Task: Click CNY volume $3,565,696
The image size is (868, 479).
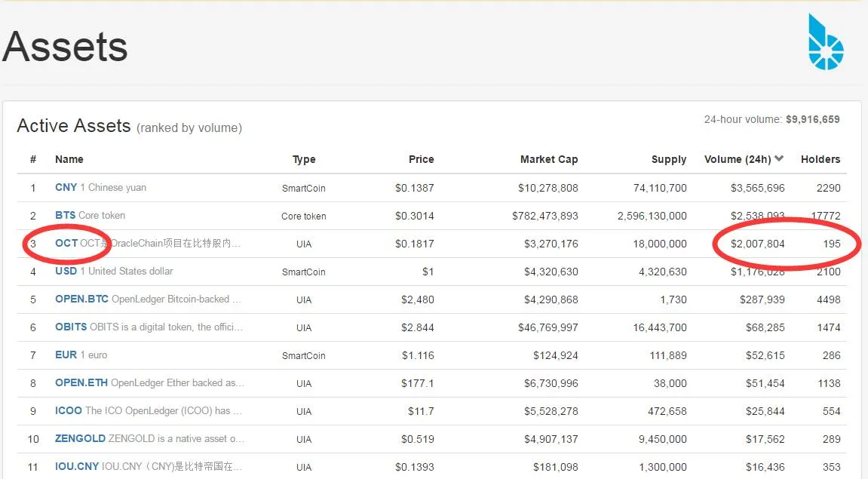Action: [x=758, y=189]
